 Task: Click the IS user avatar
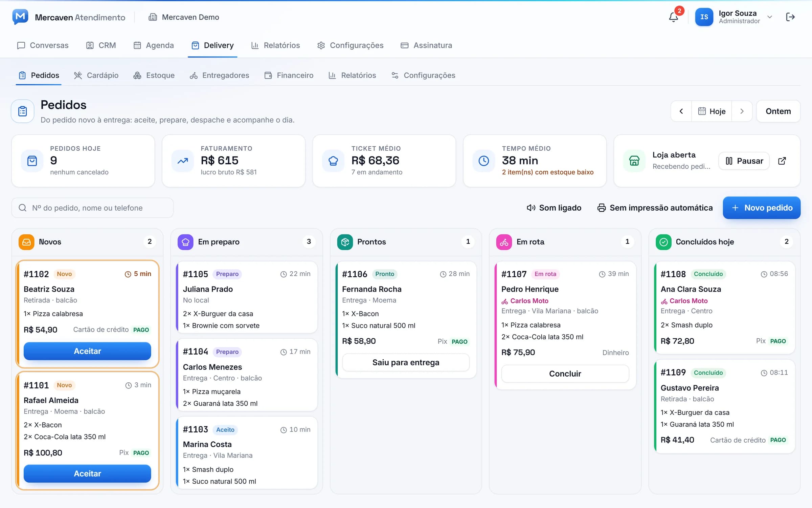pyautogui.click(x=704, y=17)
